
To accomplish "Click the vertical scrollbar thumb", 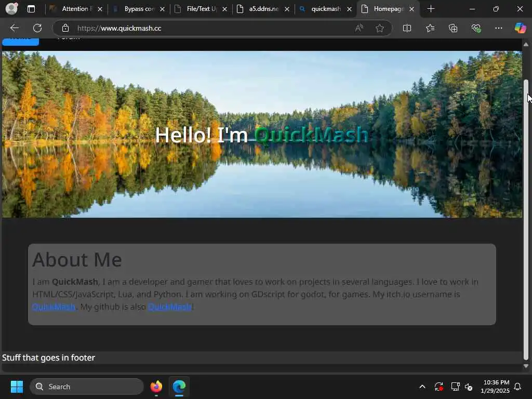I will click(x=526, y=220).
